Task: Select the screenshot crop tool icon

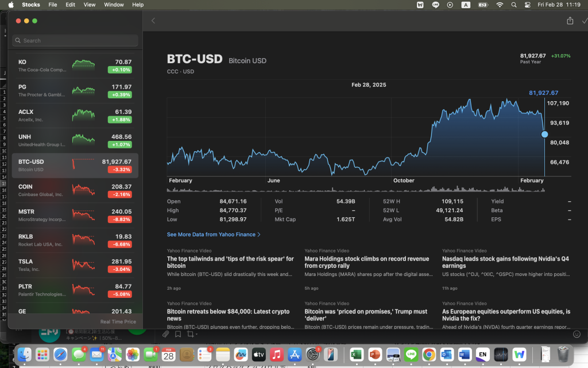Action: tap(191, 333)
